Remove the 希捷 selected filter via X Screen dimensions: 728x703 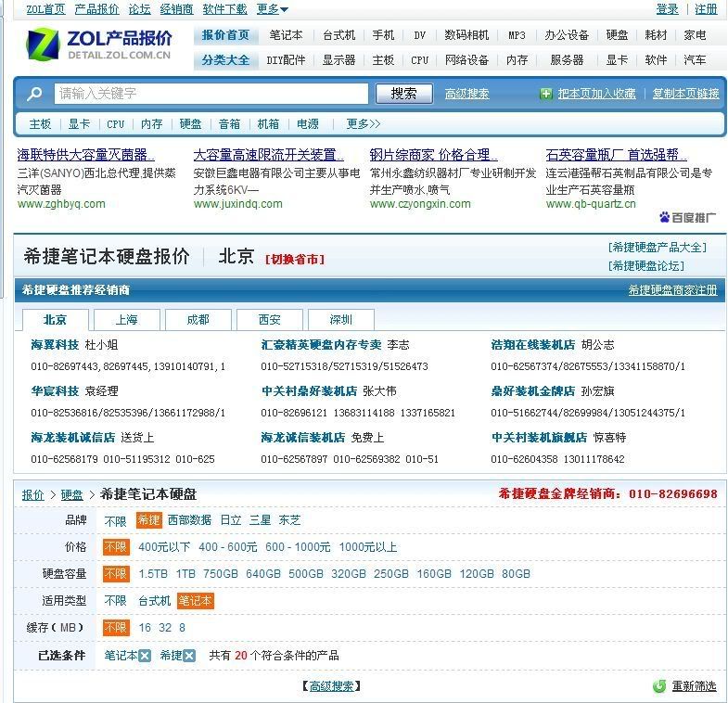tap(189, 656)
